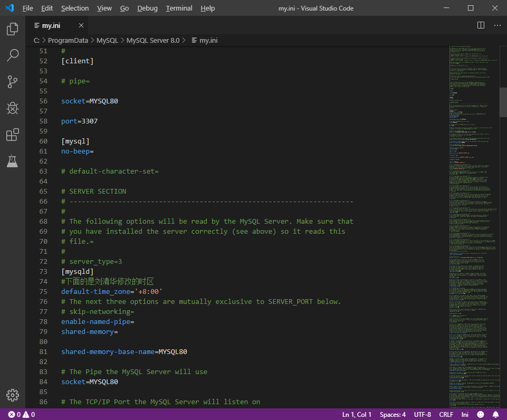Open the Terminal menu
The image size is (507, 420).
tap(179, 8)
